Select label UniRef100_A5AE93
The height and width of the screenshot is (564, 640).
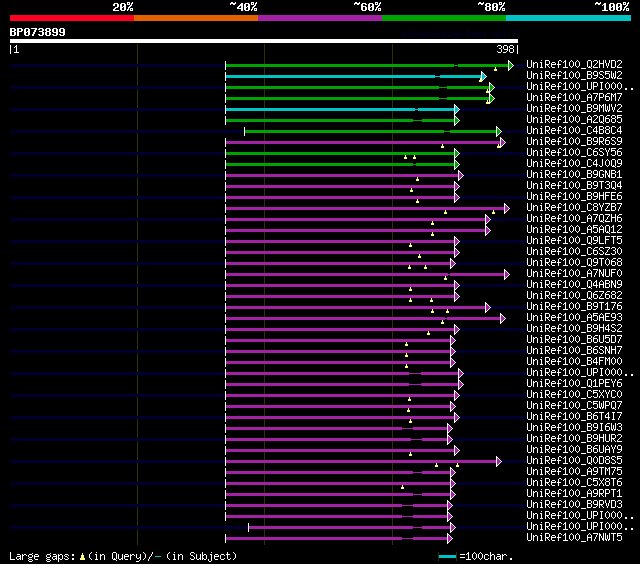tap(574, 318)
